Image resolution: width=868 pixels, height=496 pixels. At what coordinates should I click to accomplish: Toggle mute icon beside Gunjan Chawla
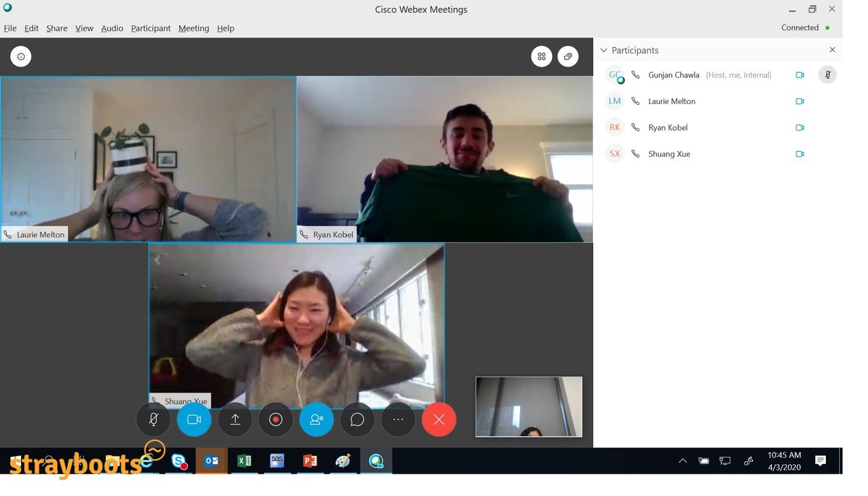pos(827,74)
